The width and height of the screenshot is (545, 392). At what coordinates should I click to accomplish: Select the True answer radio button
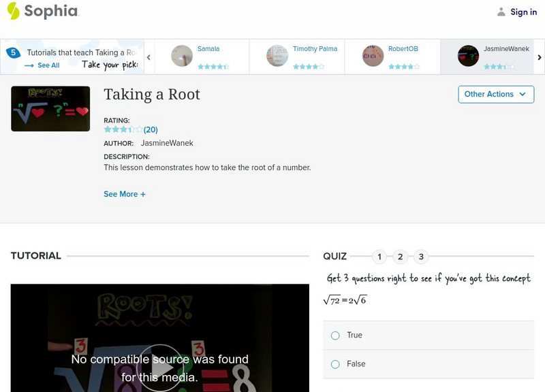[x=335, y=336]
